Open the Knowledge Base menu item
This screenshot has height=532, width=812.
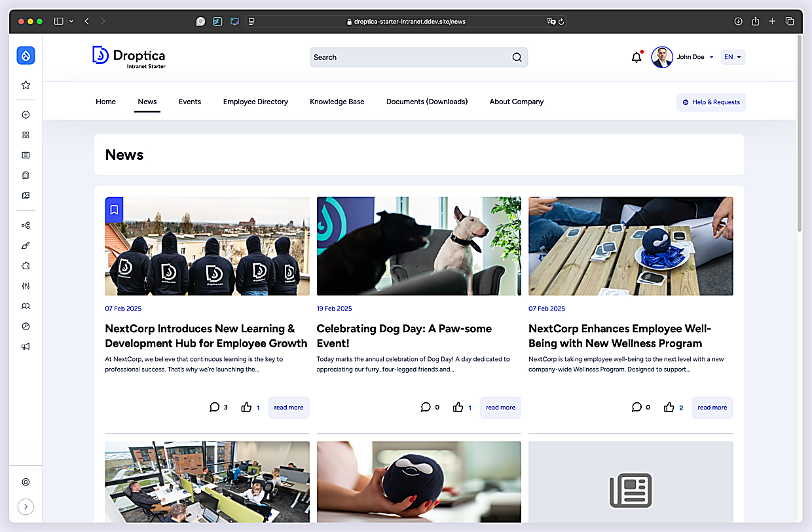click(337, 102)
